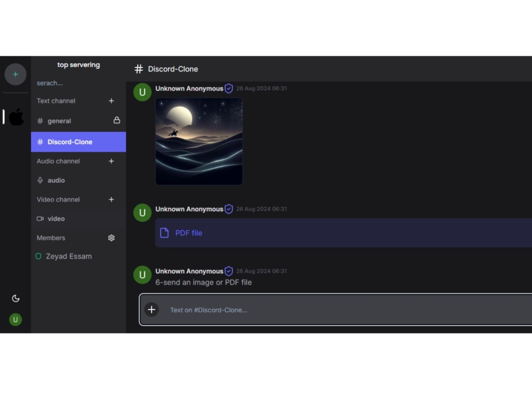This screenshot has height=399, width=532.
Task: Click the Unknown Anonymous name on the image message
Action: point(189,88)
